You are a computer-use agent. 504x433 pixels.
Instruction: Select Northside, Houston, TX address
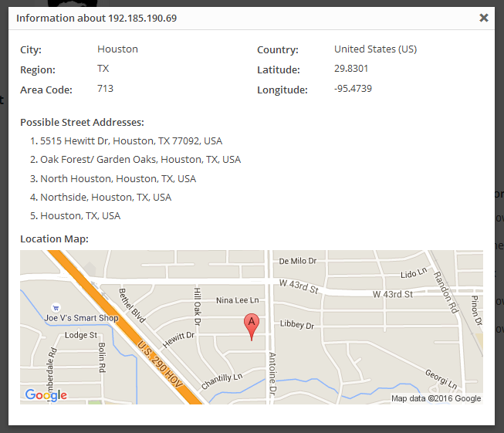point(106,197)
